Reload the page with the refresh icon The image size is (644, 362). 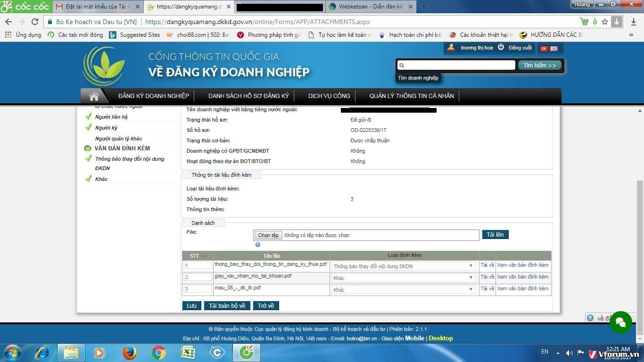(35, 22)
